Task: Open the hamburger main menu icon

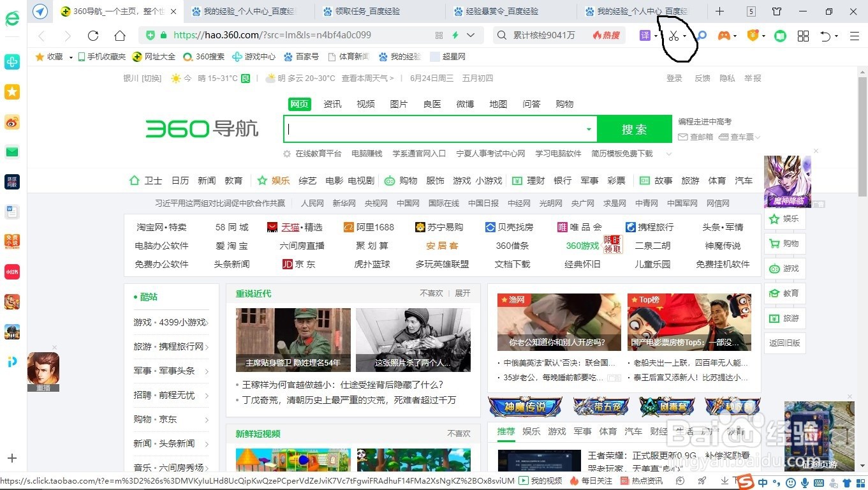Action: click(855, 36)
